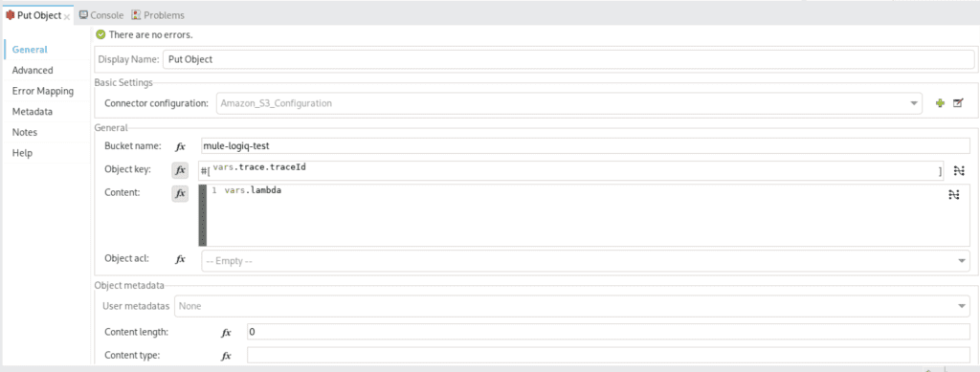The width and height of the screenshot is (980, 372).
Task: Click the fx icon beside Content length
Action: (x=226, y=333)
